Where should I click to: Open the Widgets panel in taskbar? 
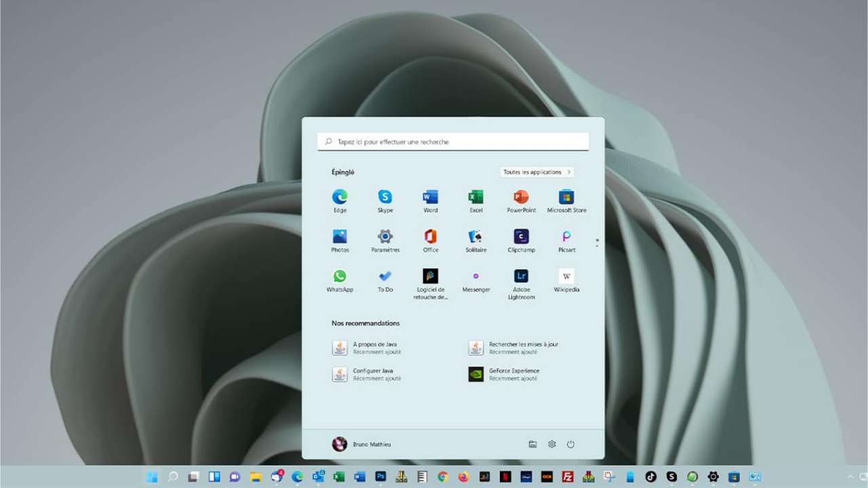click(214, 476)
